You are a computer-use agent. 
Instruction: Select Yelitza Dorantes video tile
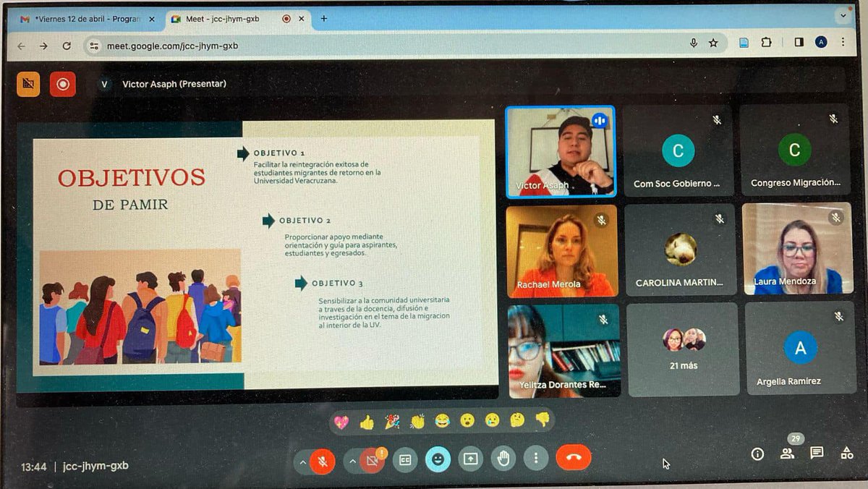564,351
